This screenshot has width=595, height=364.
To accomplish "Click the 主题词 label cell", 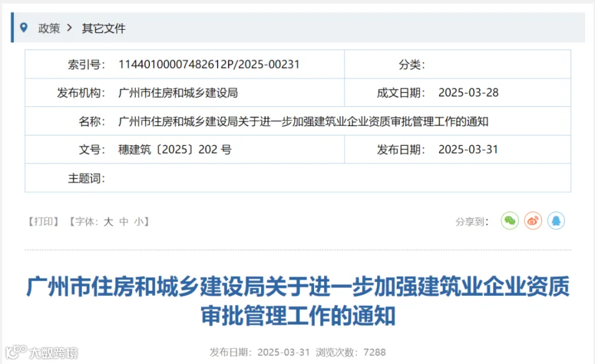I will (87, 178).
